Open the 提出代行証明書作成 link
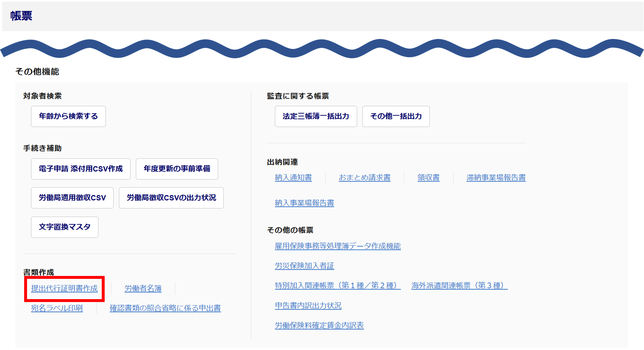The height and width of the screenshot is (350, 644). click(x=64, y=288)
